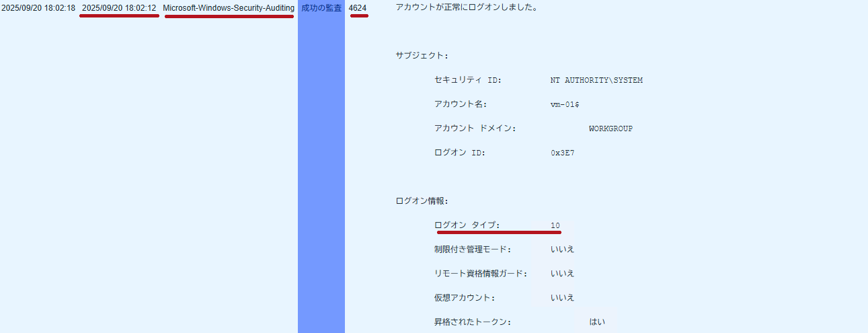Click the ログオン情報 section heading
868x333 pixels.
(x=422, y=200)
